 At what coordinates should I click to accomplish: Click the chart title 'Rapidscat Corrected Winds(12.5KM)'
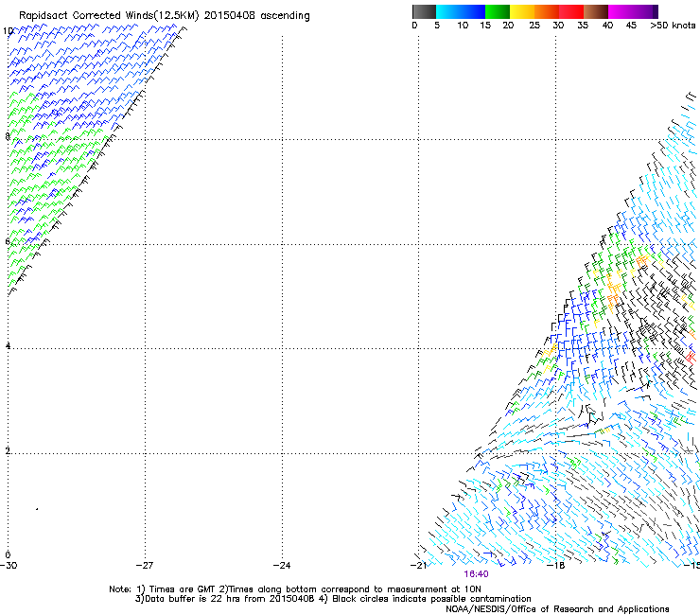pos(109,16)
